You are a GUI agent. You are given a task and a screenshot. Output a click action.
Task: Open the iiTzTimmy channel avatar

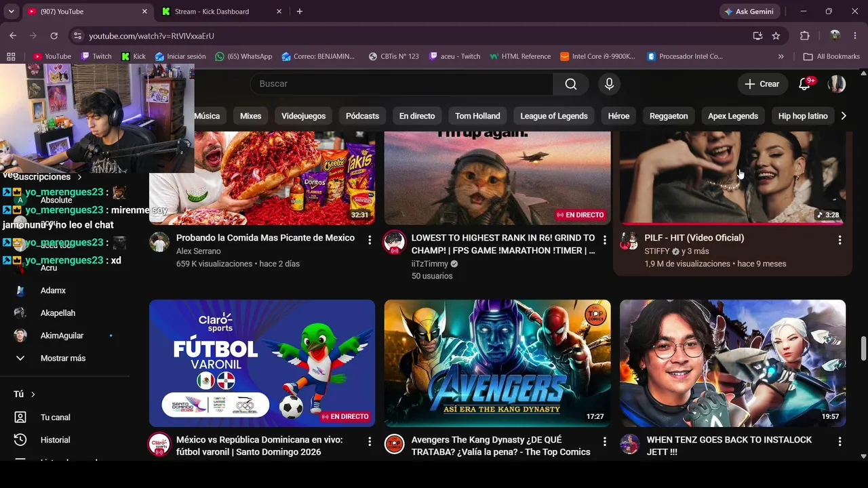coord(395,242)
